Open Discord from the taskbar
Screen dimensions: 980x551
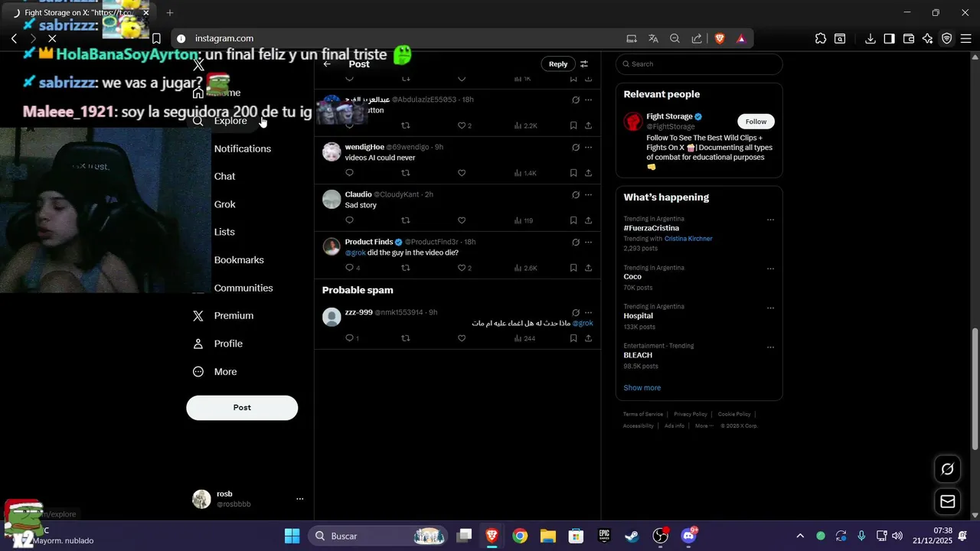pyautogui.click(x=688, y=536)
